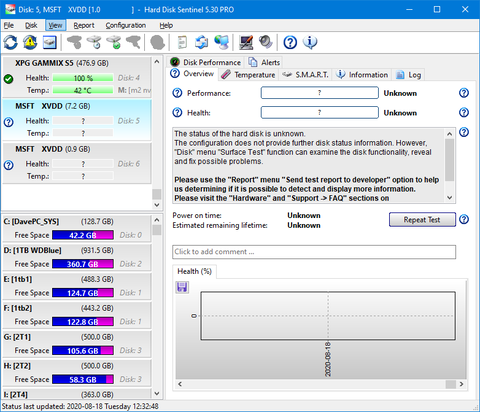The width and height of the screenshot is (480, 412).
Task: Click the blue info bubble About icon
Action: click(x=310, y=42)
